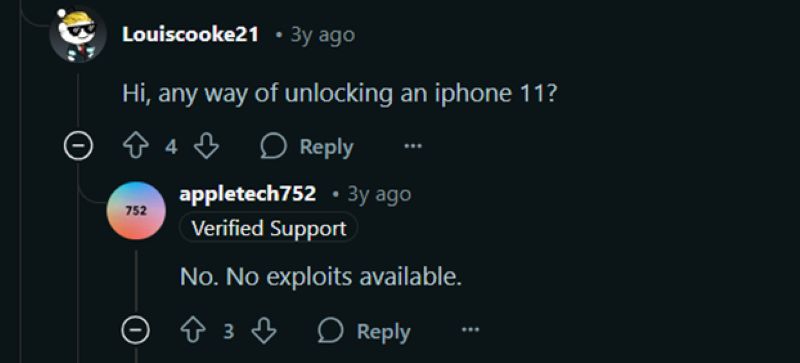The image size is (800, 363).
Task: Downvote Louiscooke21's iphone 11 comment
Action: (x=207, y=147)
